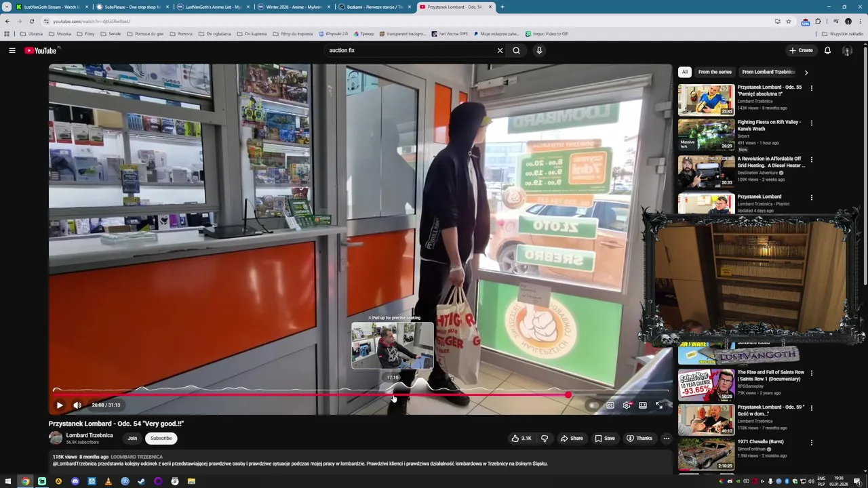Open '1971 Chevelle (Burnt)' video title
The height and width of the screenshot is (488, 868).
[x=760, y=442]
